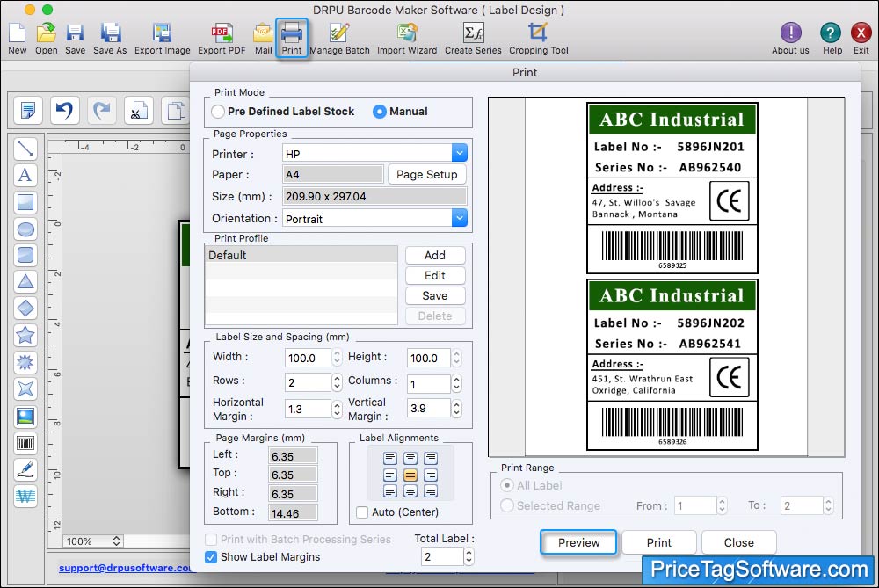Click the Print toolbar icon

click(292, 38)
